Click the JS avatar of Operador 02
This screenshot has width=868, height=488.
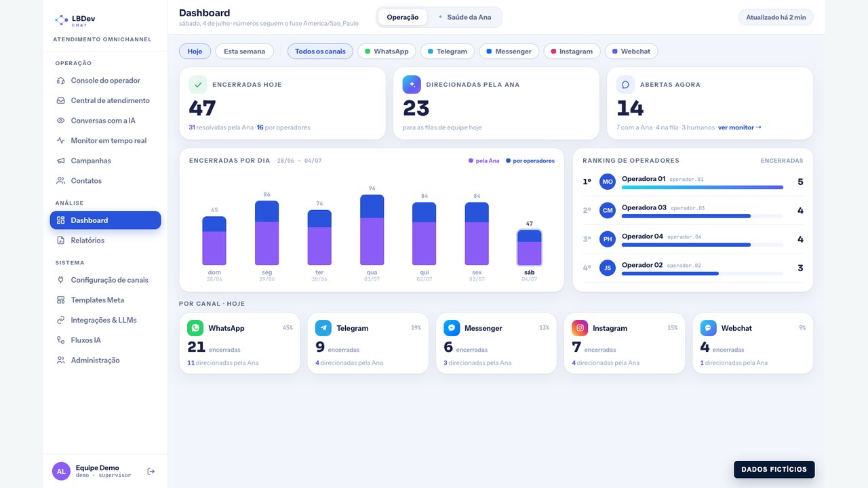click(x=608, y=268)
